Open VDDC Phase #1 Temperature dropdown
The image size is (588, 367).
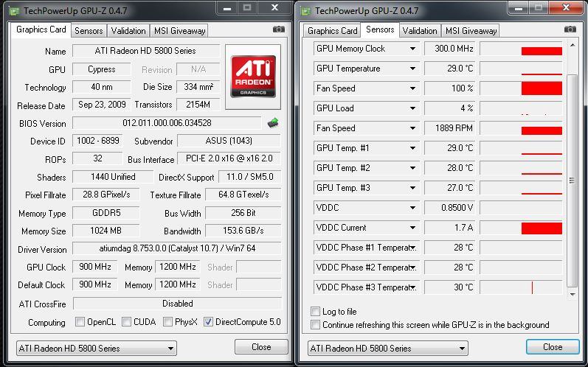click(412, 248)
